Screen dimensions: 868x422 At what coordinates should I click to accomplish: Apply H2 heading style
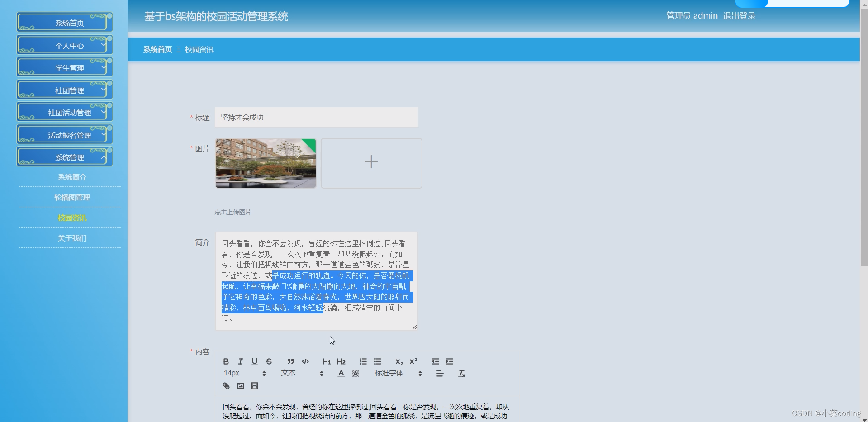tap(341, 361)
